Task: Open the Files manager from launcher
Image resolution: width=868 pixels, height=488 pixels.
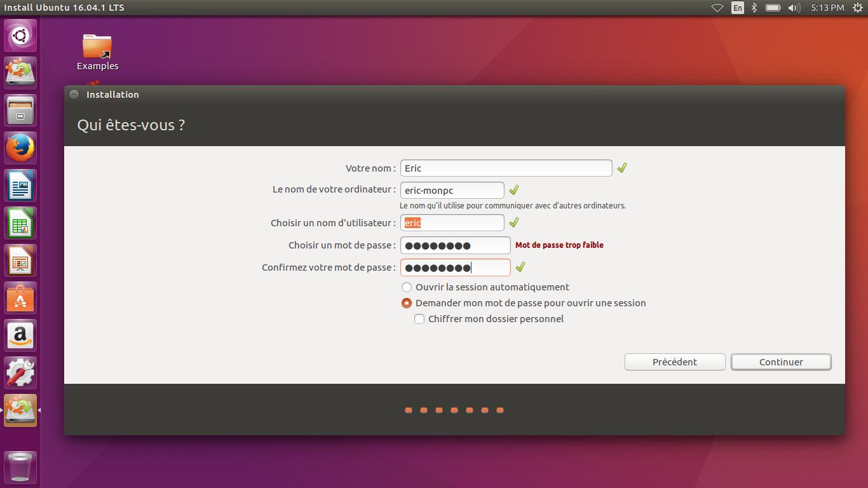Action: click(20, 110)
